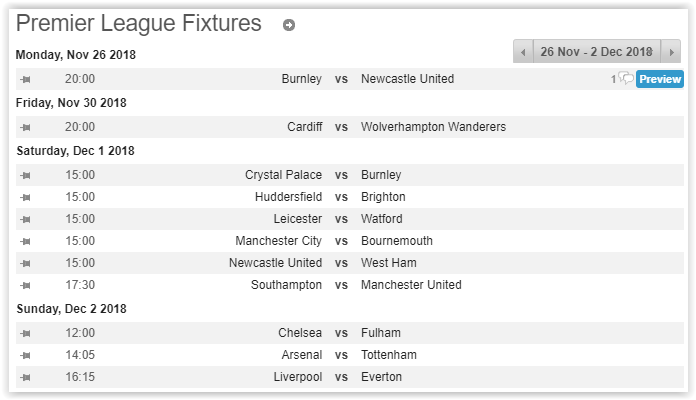Screen dimensions: 696x400
Task: Go to previous week of fixtures
Action: (522, 51)
